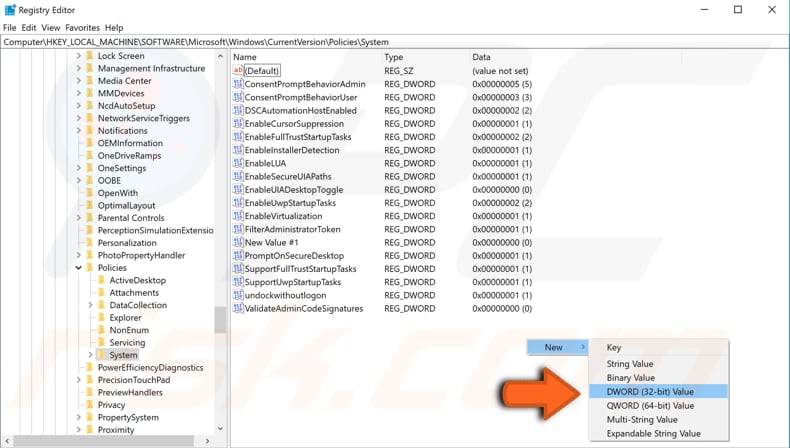Image resolution: width=790 pixels, height=448 pixels.
Task: Expand the Lock Screen tree node
Action: (x=79, y=55)
